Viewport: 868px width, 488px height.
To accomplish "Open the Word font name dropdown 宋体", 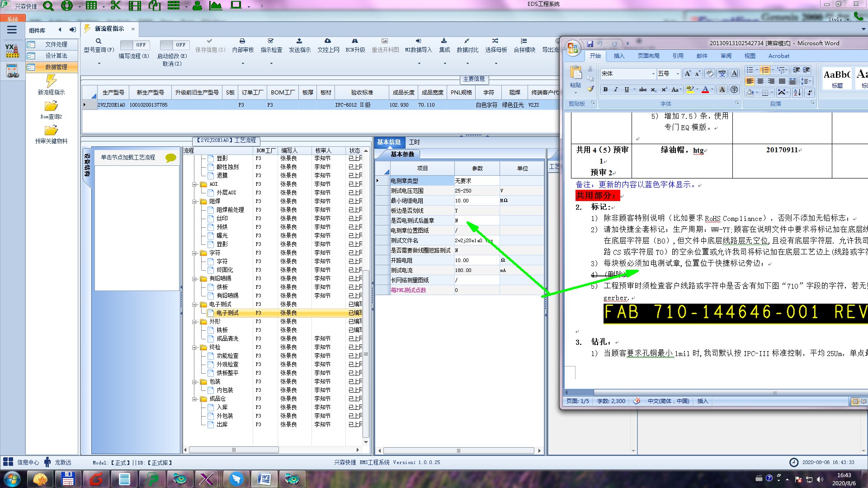I will click(x=653, y=74).
